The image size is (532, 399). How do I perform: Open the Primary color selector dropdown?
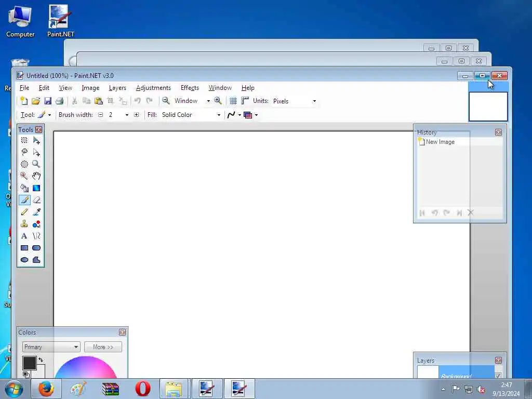(51, 347)
